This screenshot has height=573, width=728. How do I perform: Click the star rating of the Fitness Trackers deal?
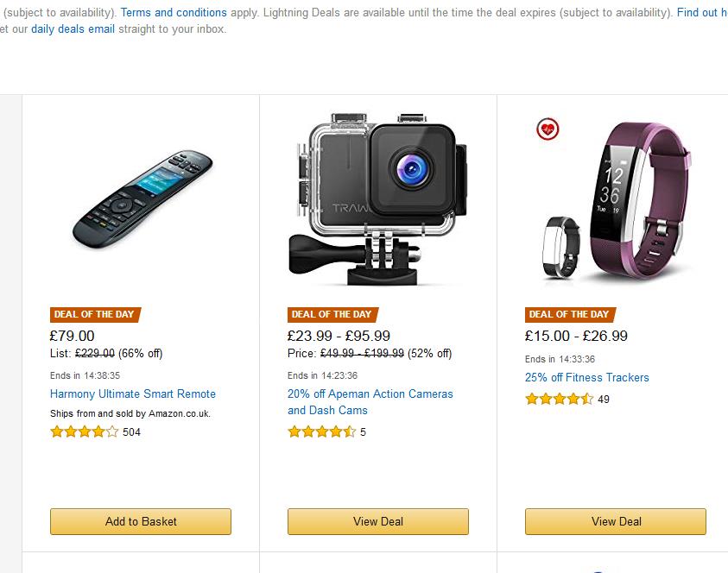pyautogui.click(x=559, y=400)
